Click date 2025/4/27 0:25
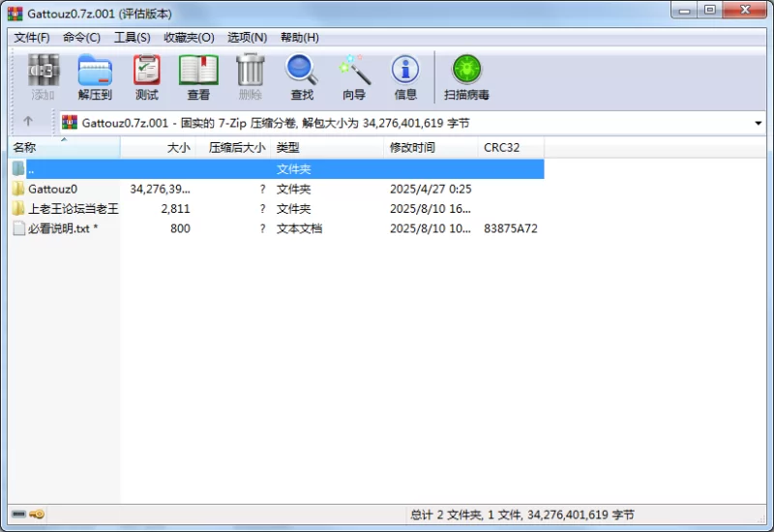This screenshot has height=532, width=774. (431, 189)
